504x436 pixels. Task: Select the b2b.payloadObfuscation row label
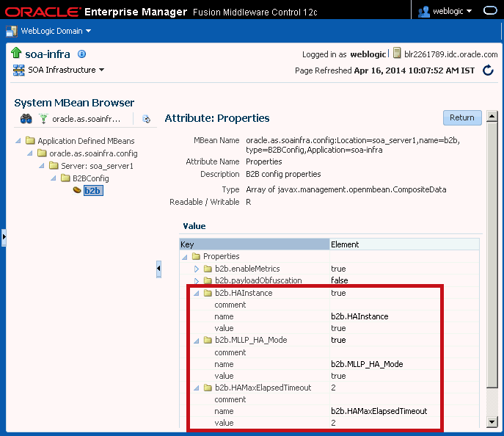258,280
